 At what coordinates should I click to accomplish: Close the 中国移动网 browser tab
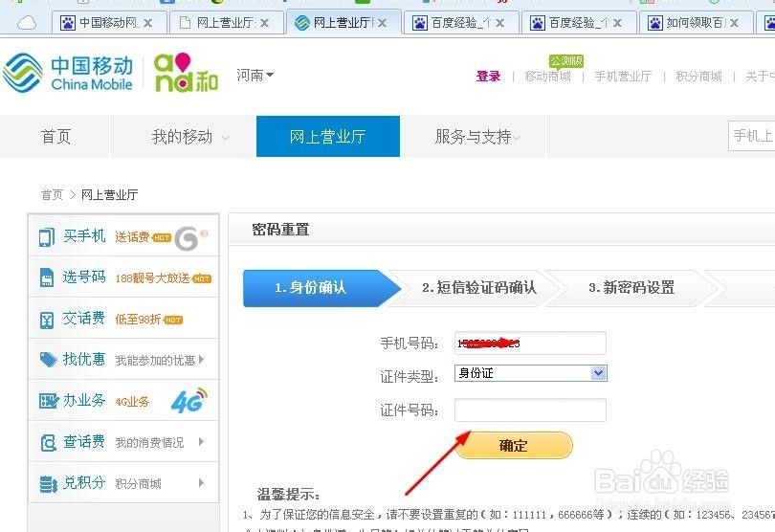point(147,23)
